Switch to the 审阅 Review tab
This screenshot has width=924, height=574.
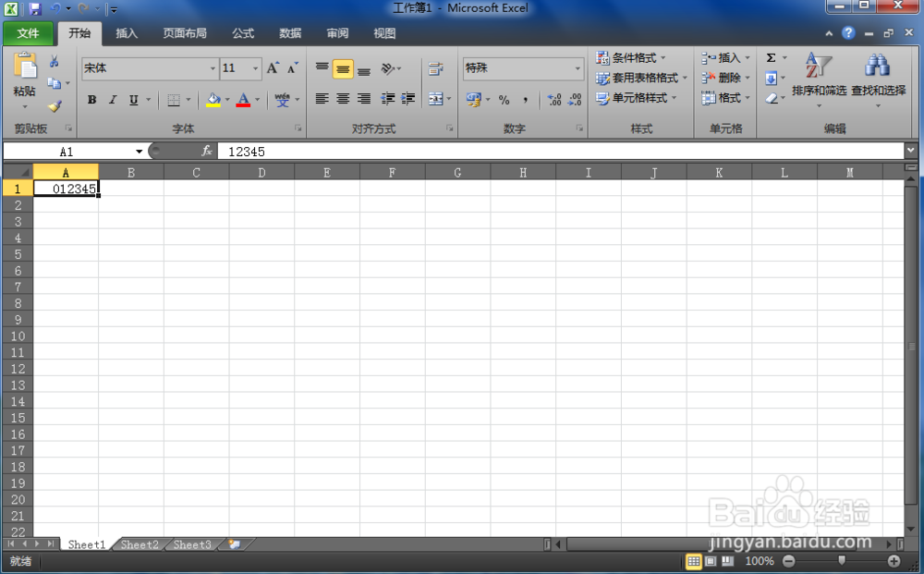tap(337, 33)
